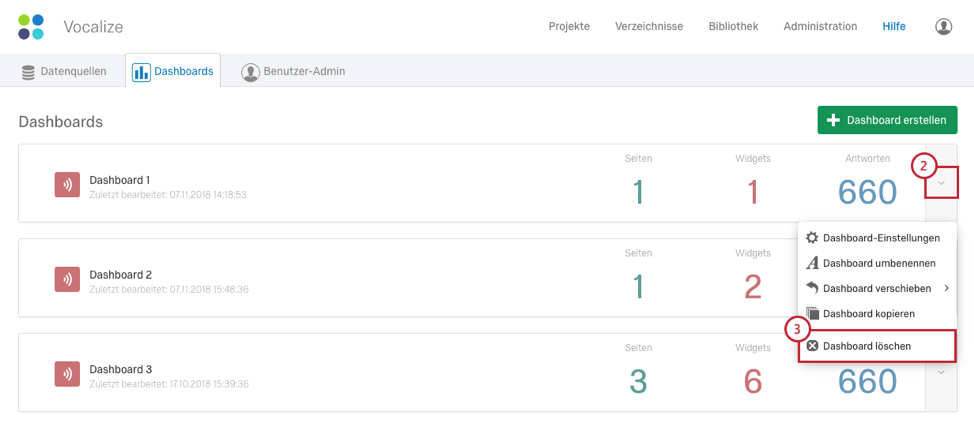Click the red Dashboard 2 icon

[x=67, y=280]
